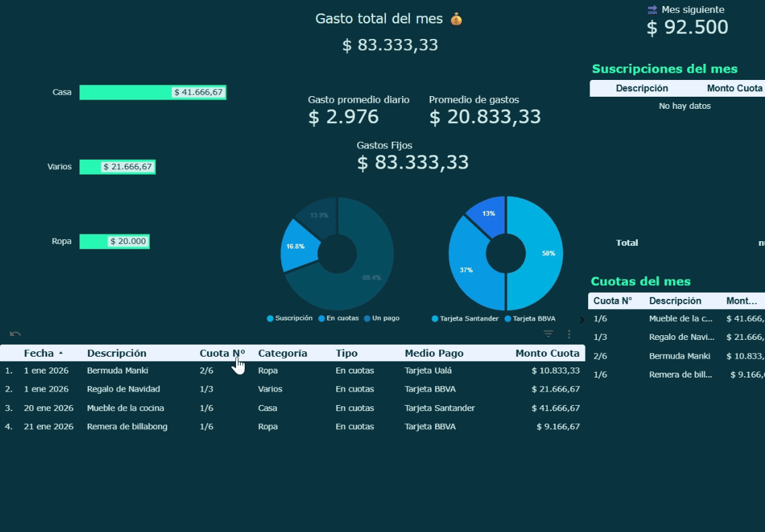Sort the main table by Monto Cuota
The image size is (765, 532).
click(x=547, y=353)
